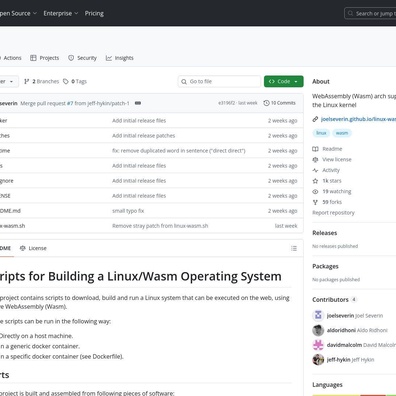396x396 pixels.
Task: Open joelseverin contributor profile
Action: [340, 315]
